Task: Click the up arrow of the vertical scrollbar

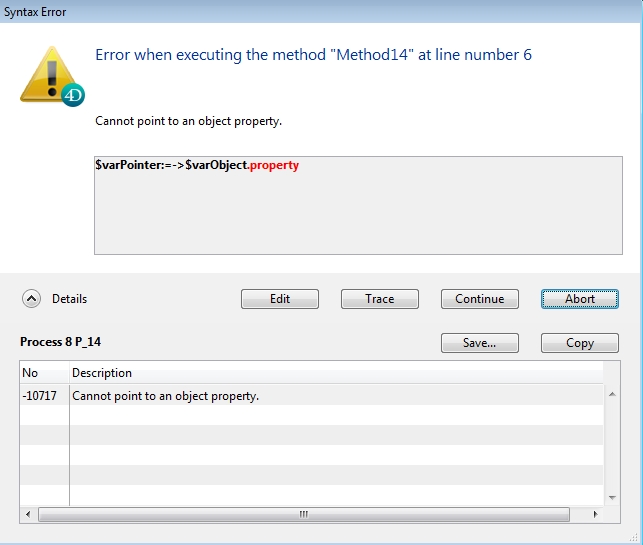Action: point(612,394)
